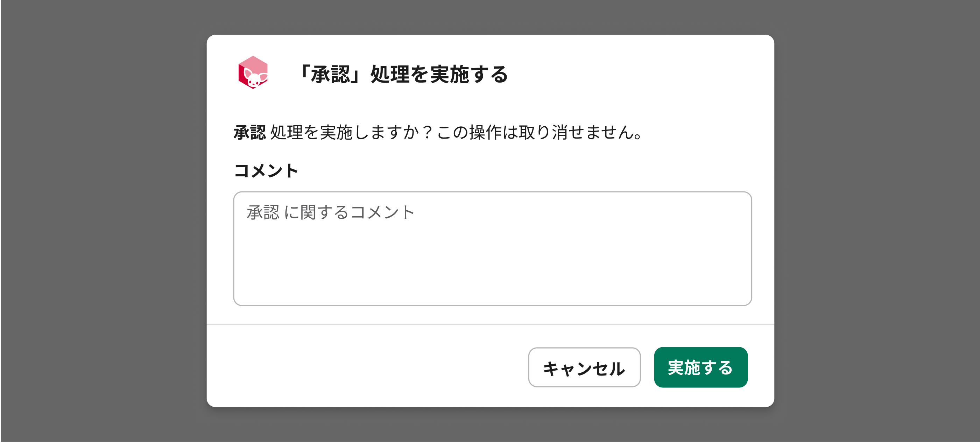The height and width of the screenshot is (442, 980).
Task: Click the pink hexagon dog logo icon
Action: point(253,73)
